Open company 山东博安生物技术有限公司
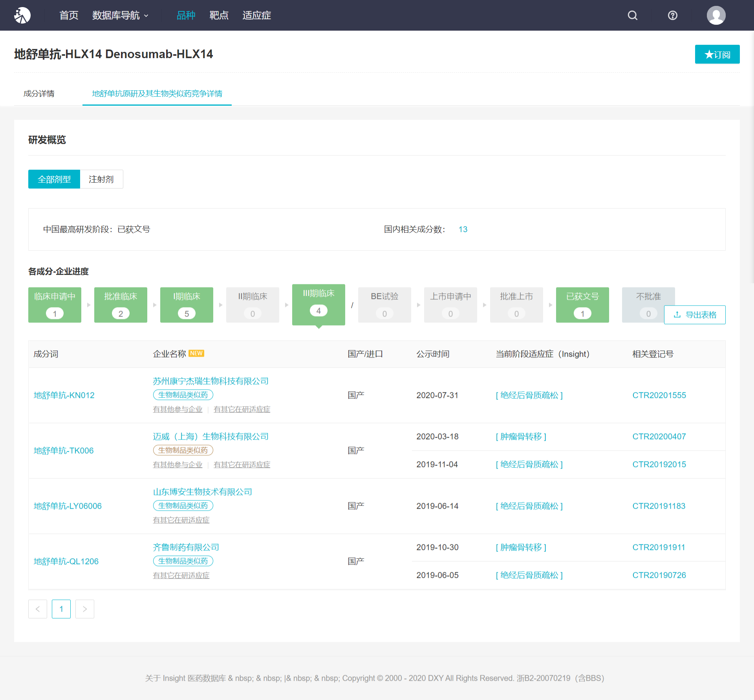Image resolution: width=754 pixels, height=700 pixels. click(x=202, y=492)
